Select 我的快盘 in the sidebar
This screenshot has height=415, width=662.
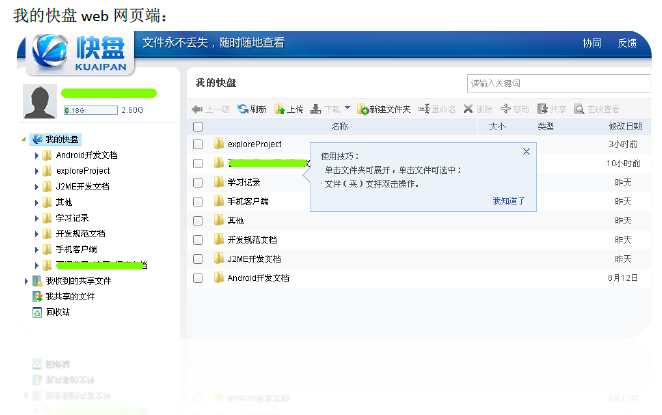tap(55, 139)
